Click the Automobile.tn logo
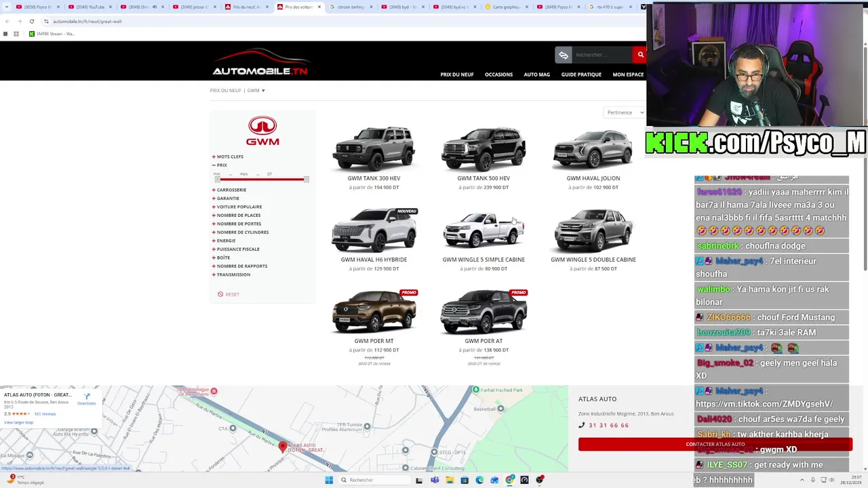 pos(260,62)
